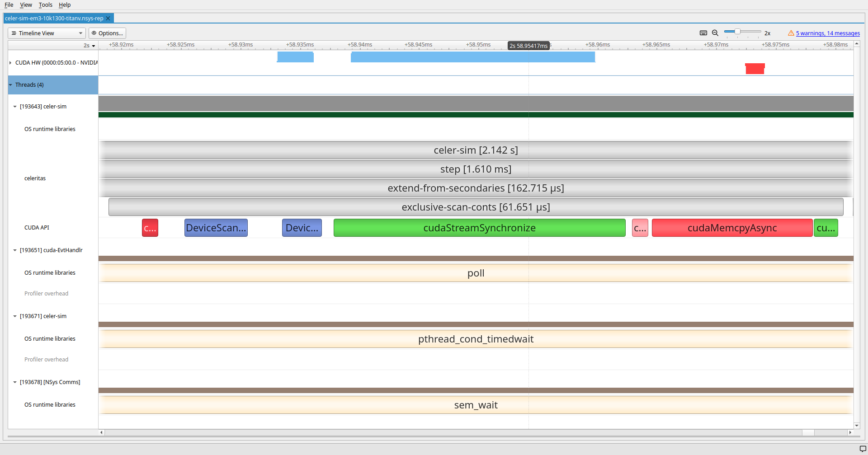
Task: Open the 5 warnings, 14 messages link
Action: (x=827, y=33)
